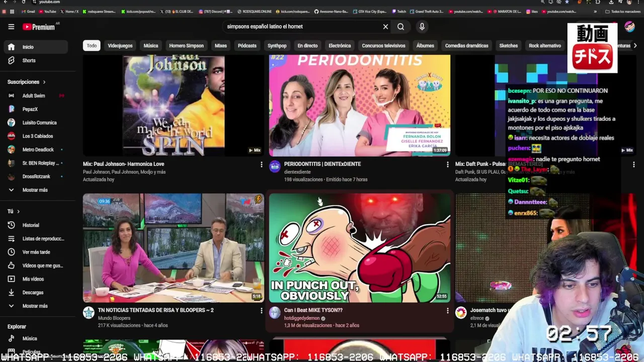Select the Videojuegos filter chip
Image resolution: width=644 pixels, height=362 pixels.
click(x=120, y=46)
